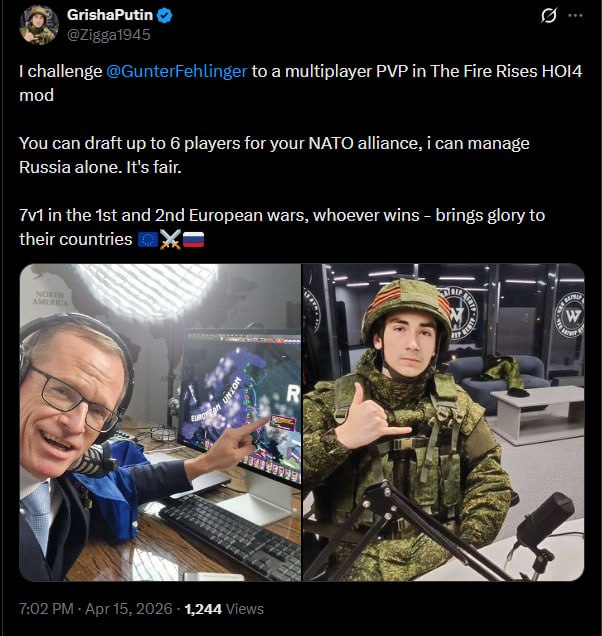View the 1,244 Views analytics
The width and height of the screenshot is (602, 636).
pyautogui.click(x=231, y=608)
